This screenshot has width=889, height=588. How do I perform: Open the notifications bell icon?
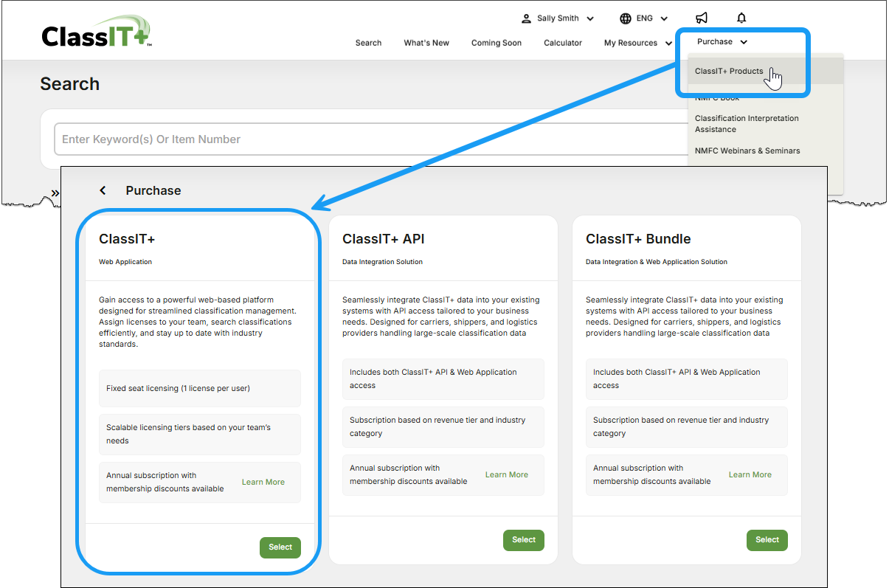coord(741,18)
